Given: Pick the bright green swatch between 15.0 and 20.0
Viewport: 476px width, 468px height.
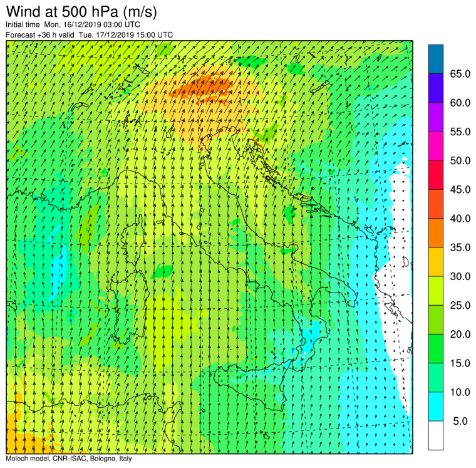Looking at the screenshot, I should coord(436,348).
